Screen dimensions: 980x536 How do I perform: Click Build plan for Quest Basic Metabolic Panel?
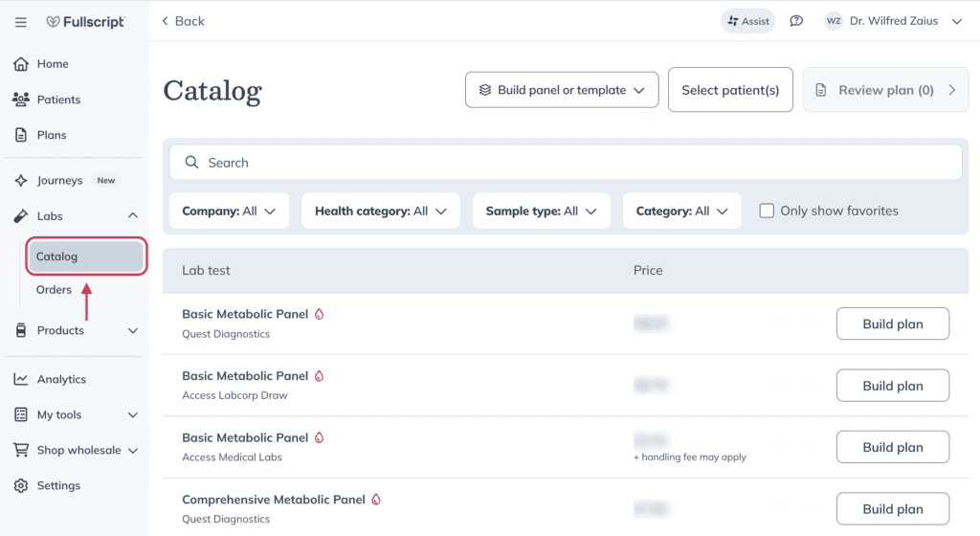[893, 324]
